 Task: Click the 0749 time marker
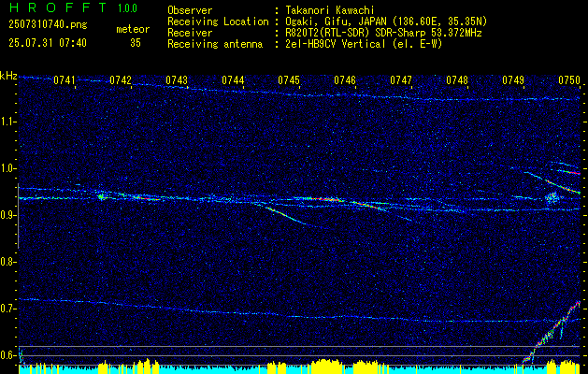tap(513, 80)
